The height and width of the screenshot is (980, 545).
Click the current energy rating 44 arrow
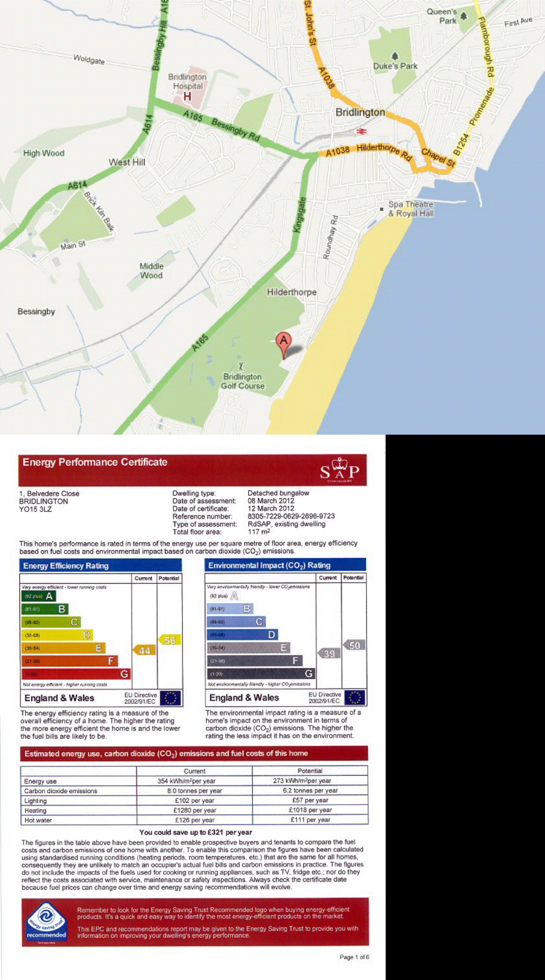[x=144, y=651]
